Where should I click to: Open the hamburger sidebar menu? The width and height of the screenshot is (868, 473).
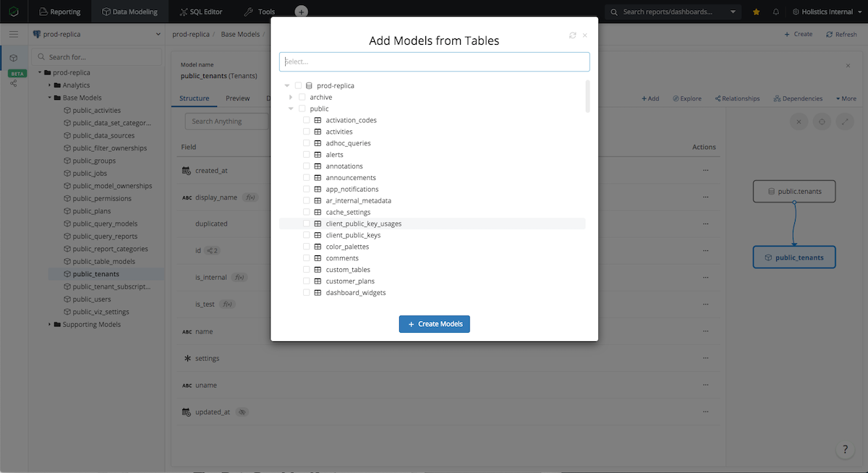click(14, 34)
